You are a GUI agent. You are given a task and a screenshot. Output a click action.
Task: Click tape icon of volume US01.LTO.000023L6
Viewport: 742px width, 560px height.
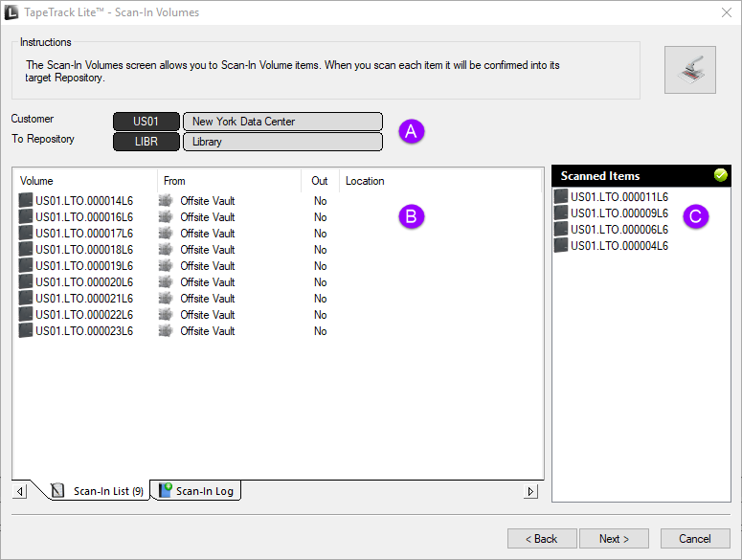pyautogui.click(x=26, y=330)
